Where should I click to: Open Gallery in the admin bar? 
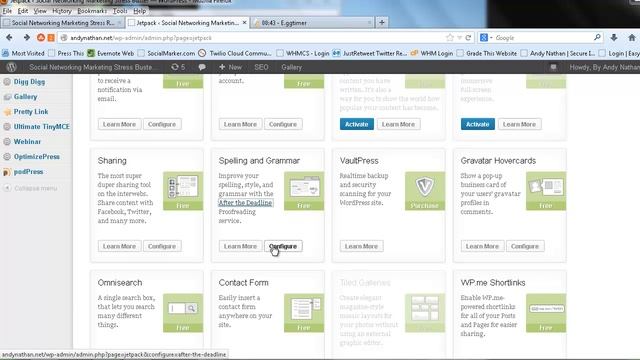pos(291,67)
